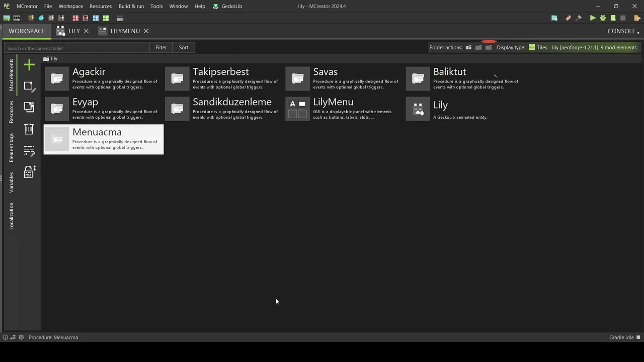Screen dimensions: 644x362
Task: Open the MCreator menu
Action: point(27,6)
